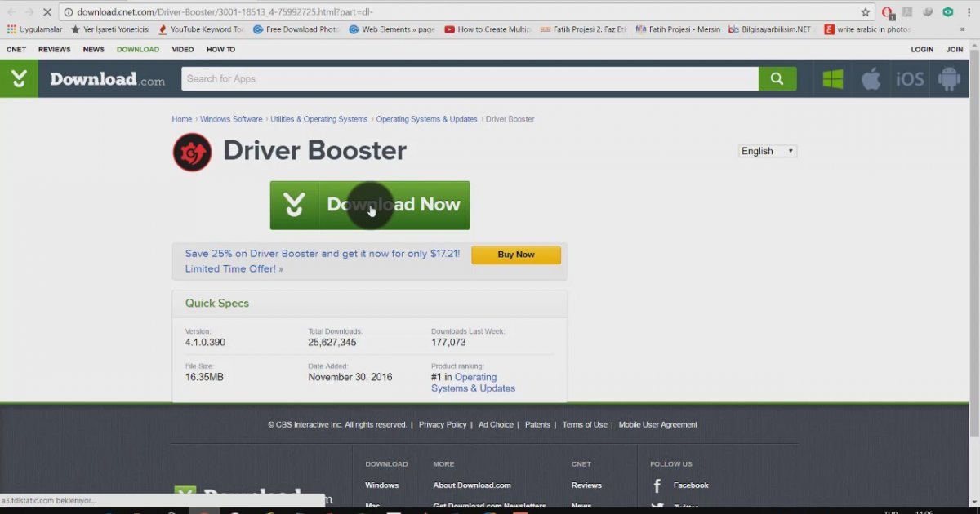This screenshot has height=514, width=980.
Task: Open the Facebook text link in footer
Action: (691, 485)
